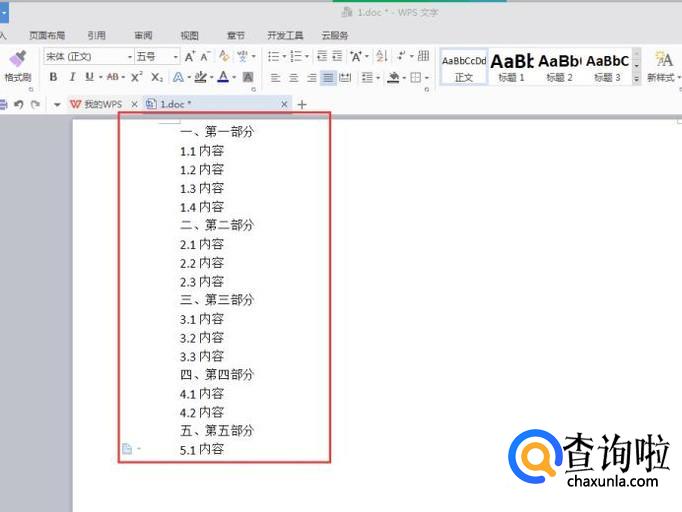Increase font size with the A+ icon
Viewport: 682px width, 512px height.
(190, 57)
